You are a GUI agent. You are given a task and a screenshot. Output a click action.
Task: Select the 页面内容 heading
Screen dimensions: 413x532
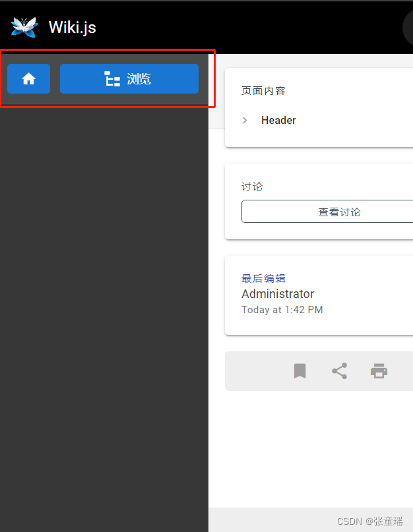pyautogui.click(x=263, y=90)
